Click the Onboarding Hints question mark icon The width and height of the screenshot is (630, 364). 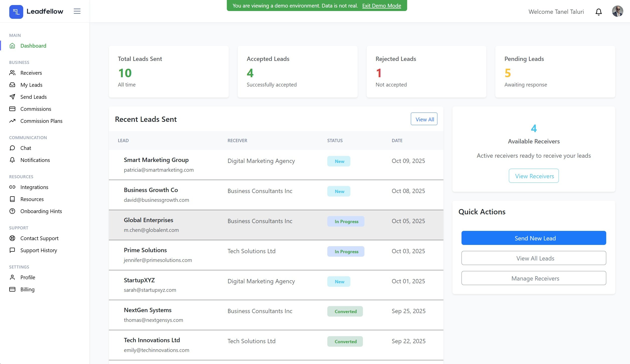12,211
